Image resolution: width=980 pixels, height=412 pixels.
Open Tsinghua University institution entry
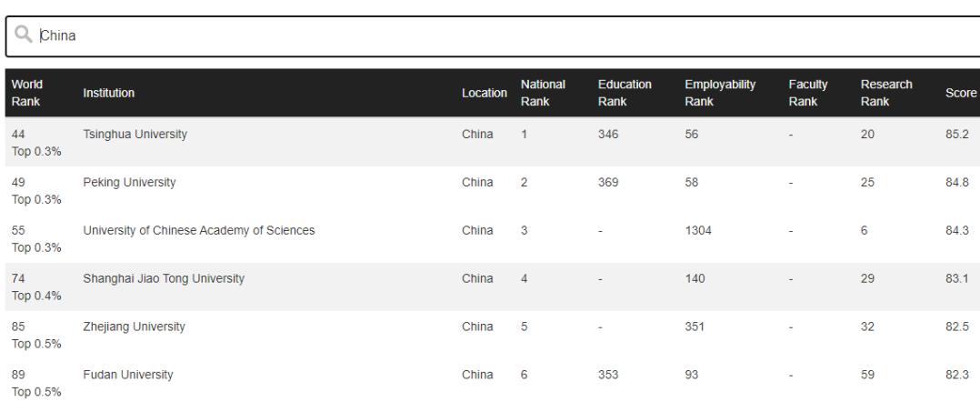click(135, 134)
